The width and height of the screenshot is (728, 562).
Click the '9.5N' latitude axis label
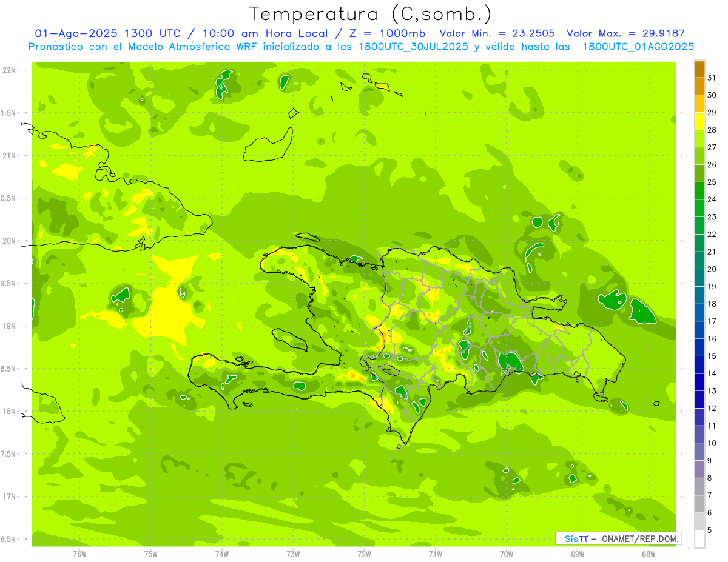tap(9, 284)
